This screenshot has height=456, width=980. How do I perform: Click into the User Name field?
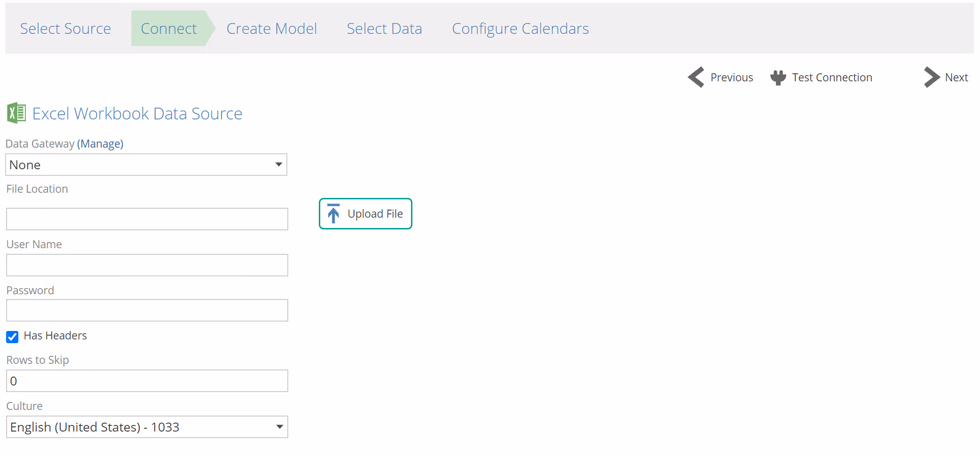point(147,266)
